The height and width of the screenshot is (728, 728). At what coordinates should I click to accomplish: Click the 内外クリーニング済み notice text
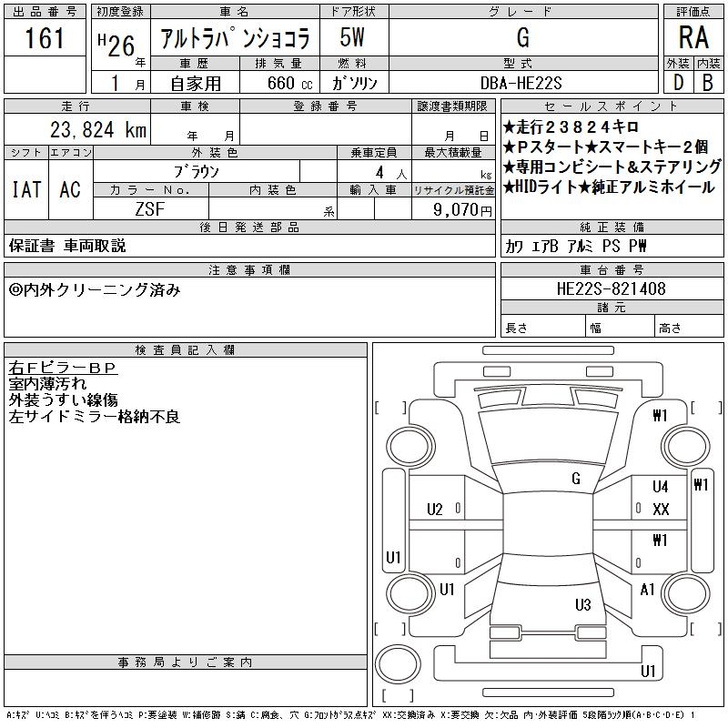[95, 289]
